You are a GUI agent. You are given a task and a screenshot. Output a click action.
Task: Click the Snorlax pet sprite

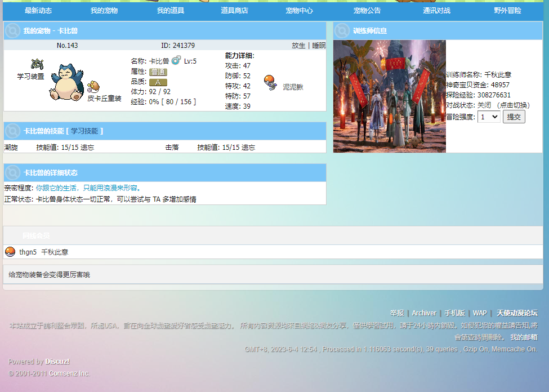67,82
